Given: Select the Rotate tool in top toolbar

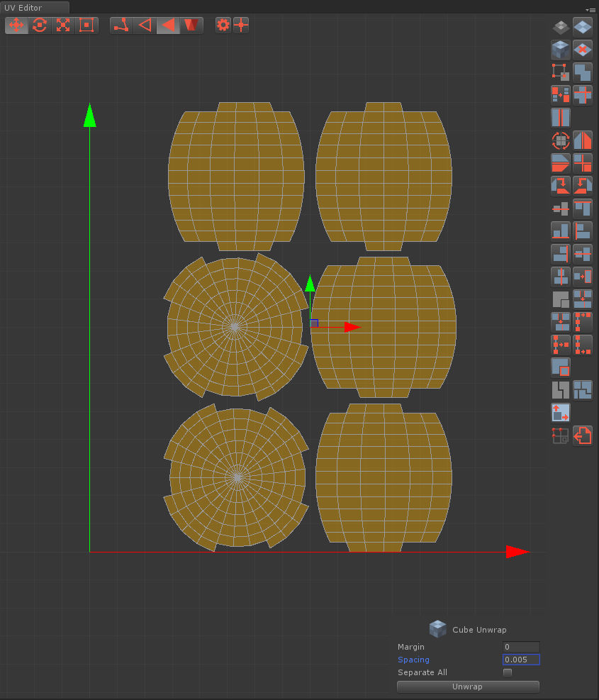Looking at the screenshot, I should [40, 25].
